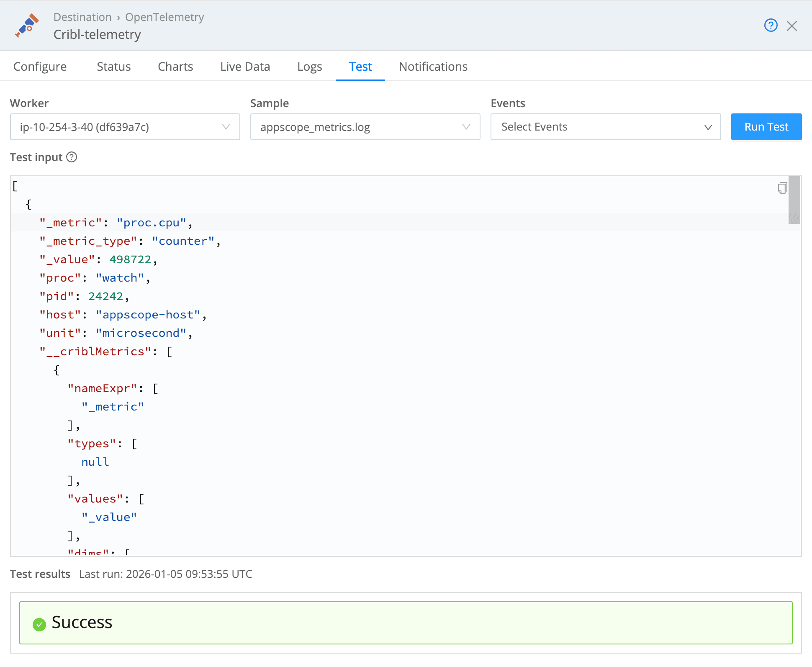Click the green Success checkmark icon
Image resolution: width=812 pixels, height=667 pixels.
pos(39,624)
